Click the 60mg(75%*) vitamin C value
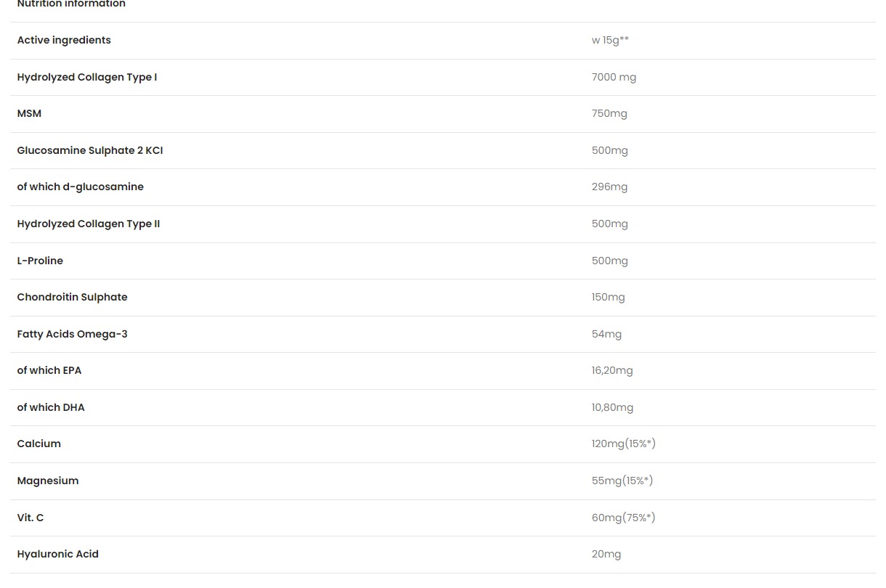886x588 pixels. [623, 518]
